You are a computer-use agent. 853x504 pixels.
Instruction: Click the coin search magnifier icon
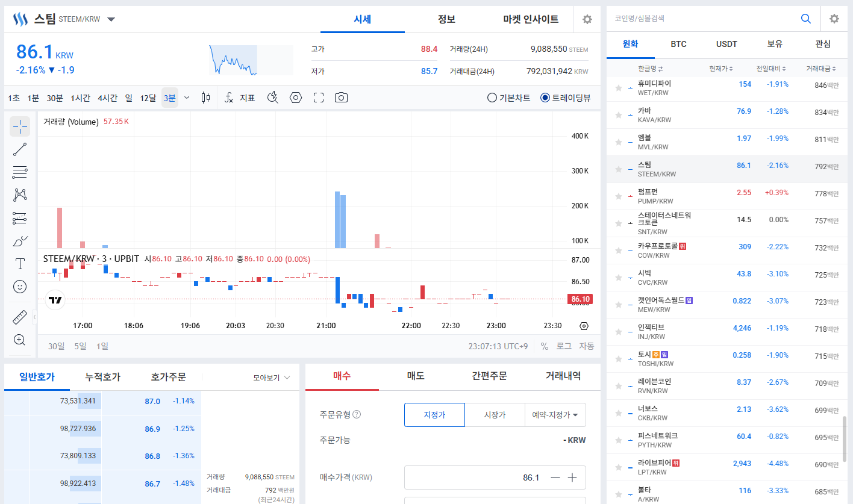805,19
